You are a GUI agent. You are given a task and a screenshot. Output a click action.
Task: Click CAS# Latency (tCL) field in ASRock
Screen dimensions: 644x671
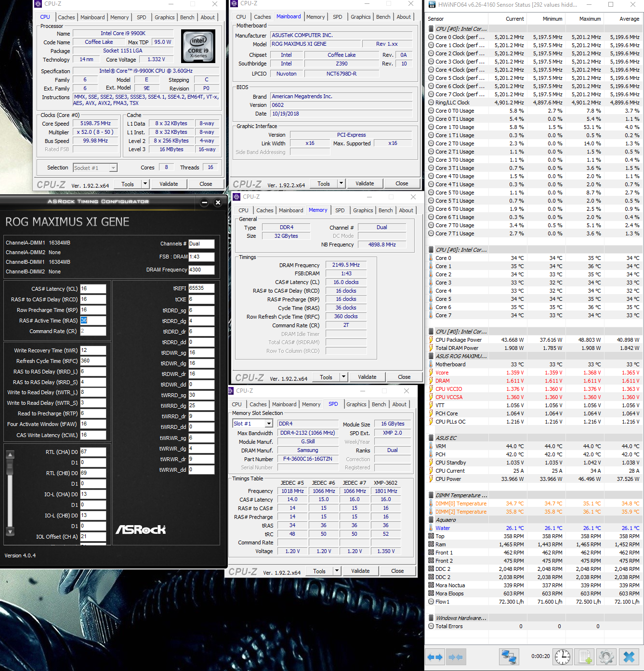pos(93,289)
